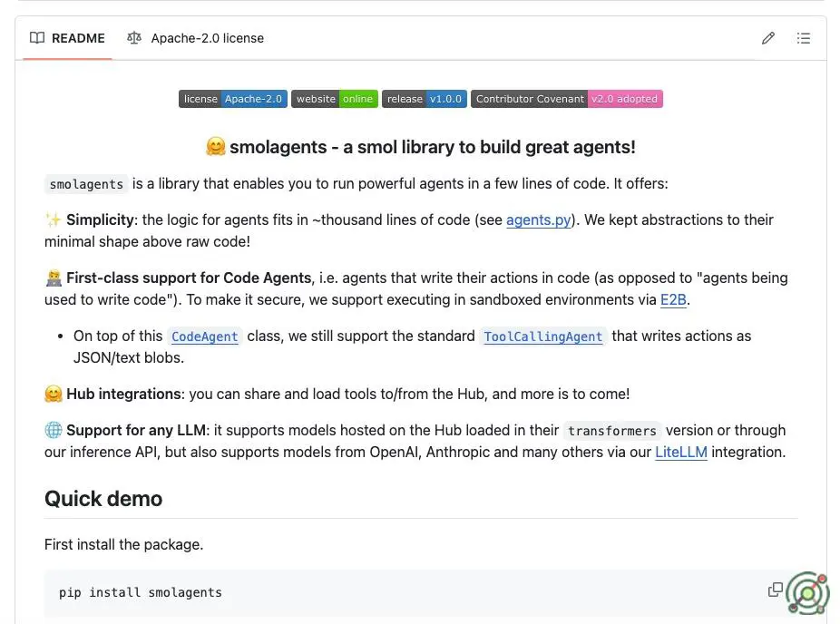Follow the E2B link
840x624 pixels.
[x=673, y=299]
